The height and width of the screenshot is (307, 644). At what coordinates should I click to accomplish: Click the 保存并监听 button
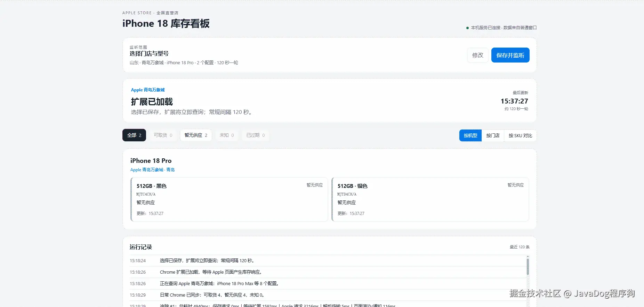point(510,55)
